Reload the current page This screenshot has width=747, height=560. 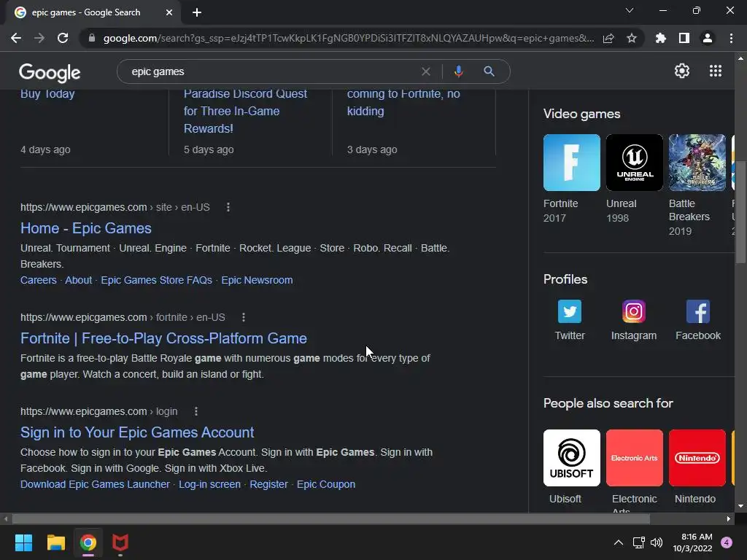click(x=63, y=38)
